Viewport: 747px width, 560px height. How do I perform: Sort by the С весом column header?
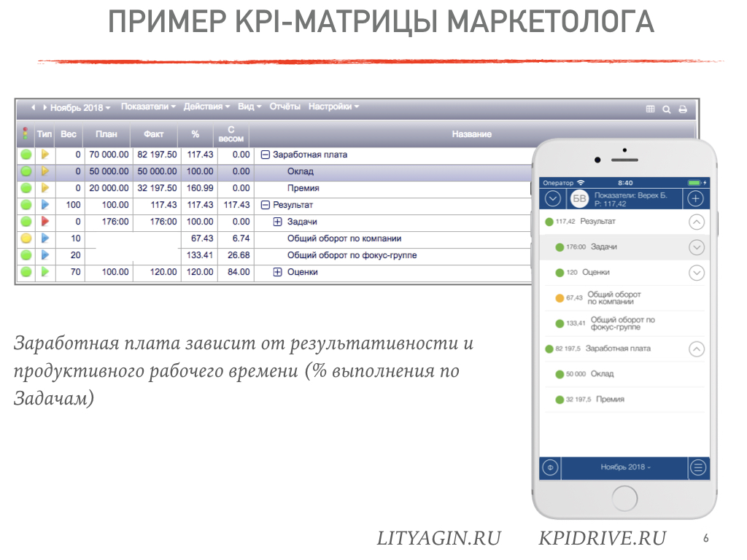tap(231, 134)
